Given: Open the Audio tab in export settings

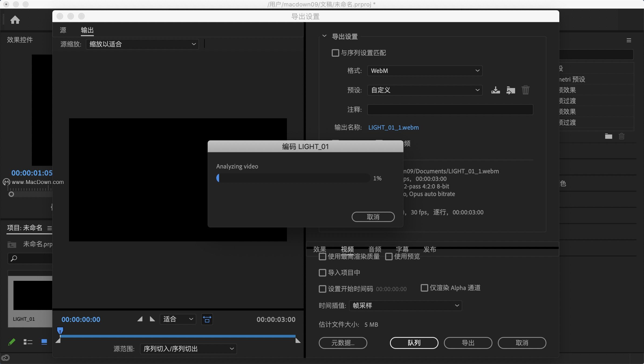Looking at the screenshot, I should (375, 249).
